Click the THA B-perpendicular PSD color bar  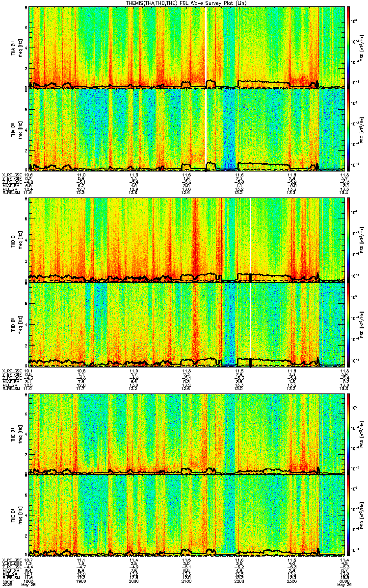click(x=349, y=47)
